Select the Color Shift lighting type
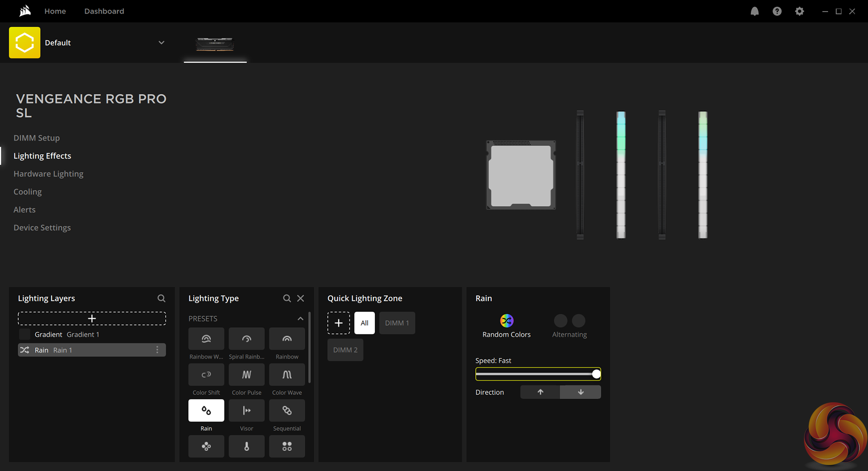 (206, 375)
